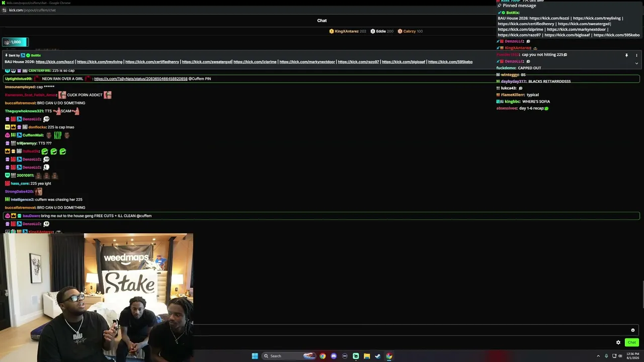The width and height of the screenshot is (644, 362).
Task: Open imsounemployed user profile
Action: tap(20, 87)
